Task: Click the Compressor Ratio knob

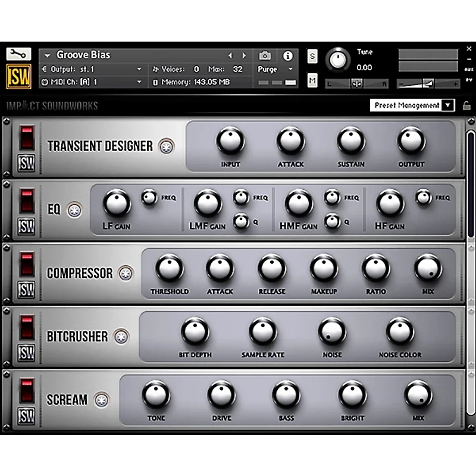Action: (376, 268)
